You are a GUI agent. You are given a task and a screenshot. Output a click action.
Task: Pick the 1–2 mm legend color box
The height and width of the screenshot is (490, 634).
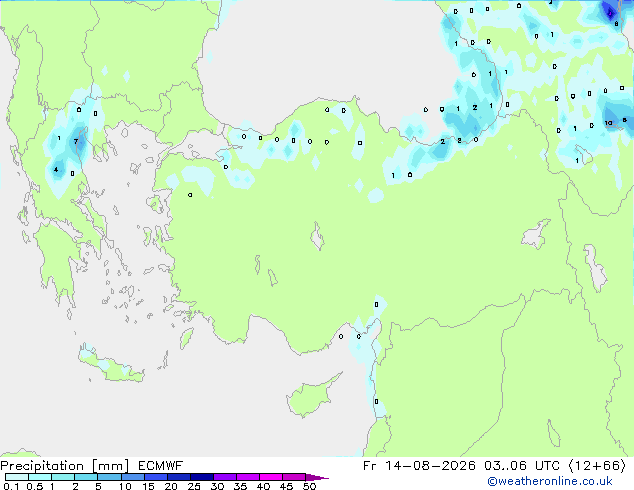[63, 477]
